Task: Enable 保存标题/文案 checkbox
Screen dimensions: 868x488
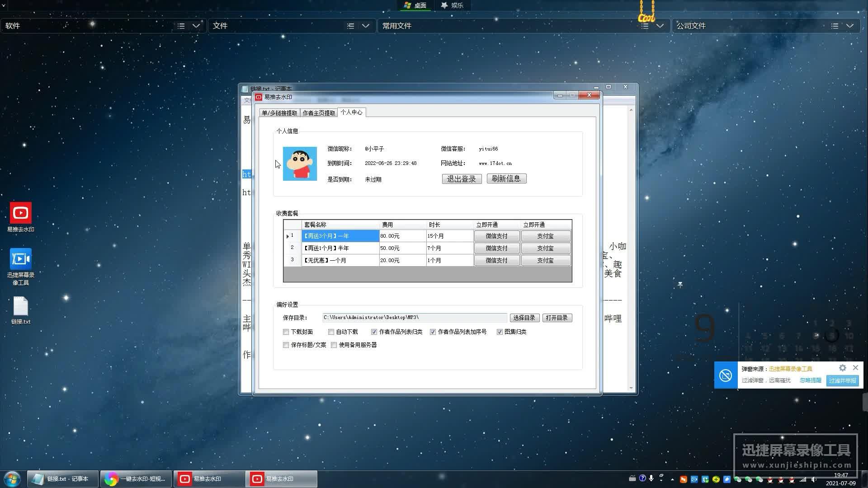Action: (x=286, y=345)
